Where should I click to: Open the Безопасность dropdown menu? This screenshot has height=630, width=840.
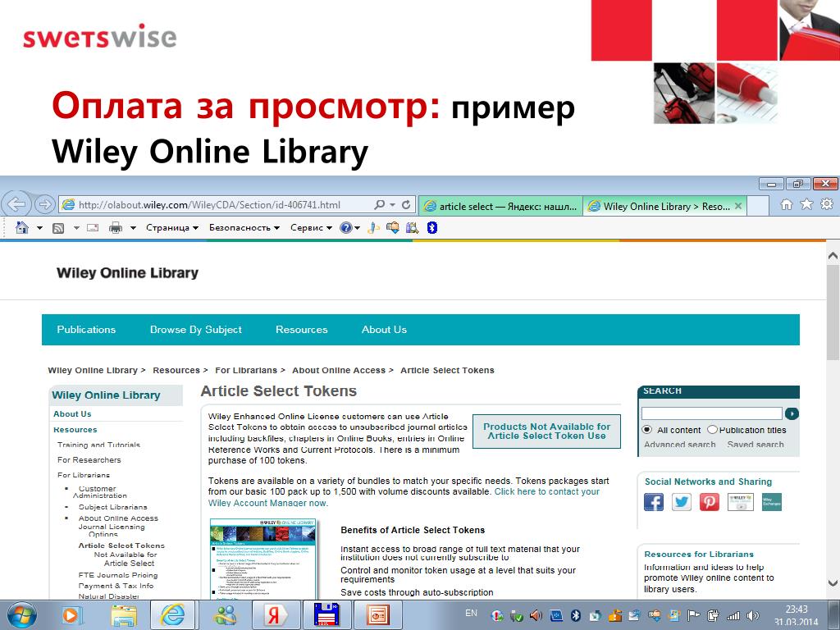(244, 228)
